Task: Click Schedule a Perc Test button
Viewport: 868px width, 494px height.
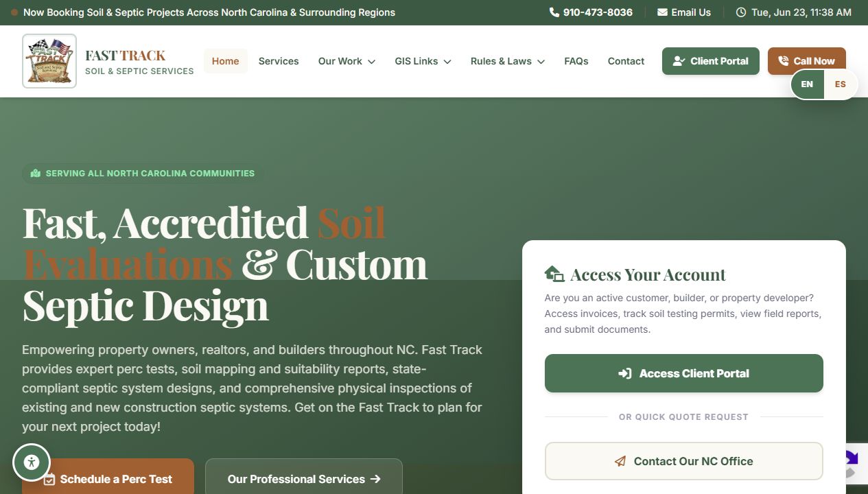Action: 108,476
